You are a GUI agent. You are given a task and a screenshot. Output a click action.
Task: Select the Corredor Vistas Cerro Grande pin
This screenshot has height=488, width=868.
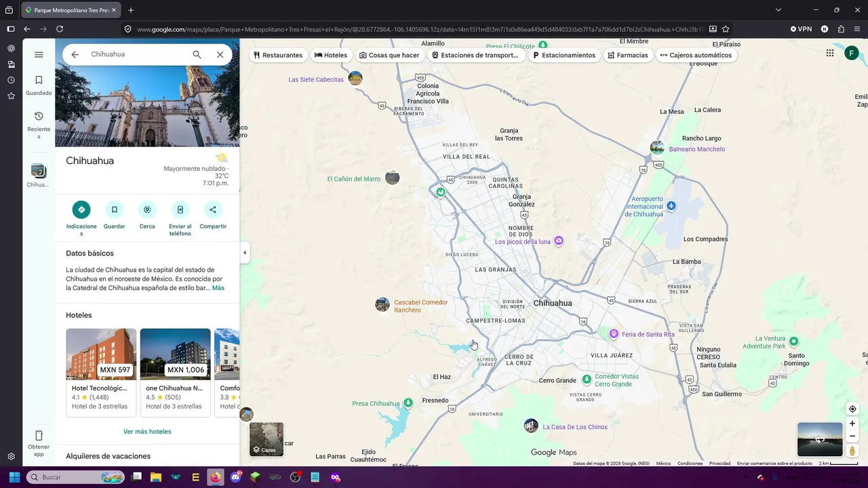[587, 380]
